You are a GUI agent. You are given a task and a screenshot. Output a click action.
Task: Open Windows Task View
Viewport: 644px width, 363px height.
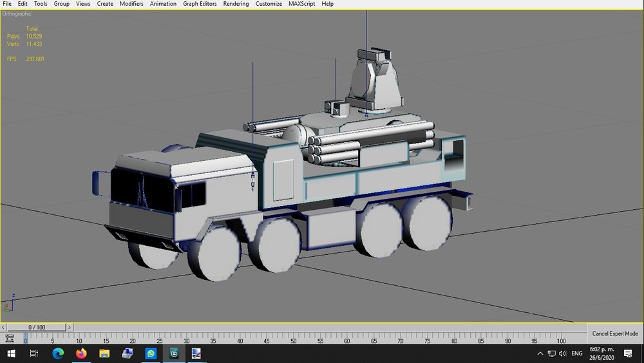coord(34,353)
